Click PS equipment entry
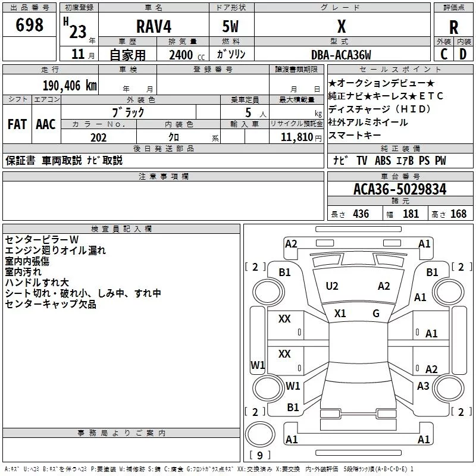 (x=424, y=161)
